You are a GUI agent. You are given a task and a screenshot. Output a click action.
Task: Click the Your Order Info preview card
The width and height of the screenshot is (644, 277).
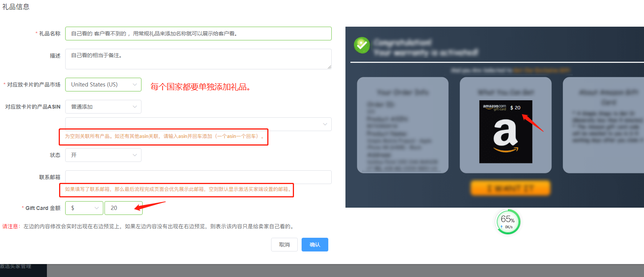click(403, 125)
